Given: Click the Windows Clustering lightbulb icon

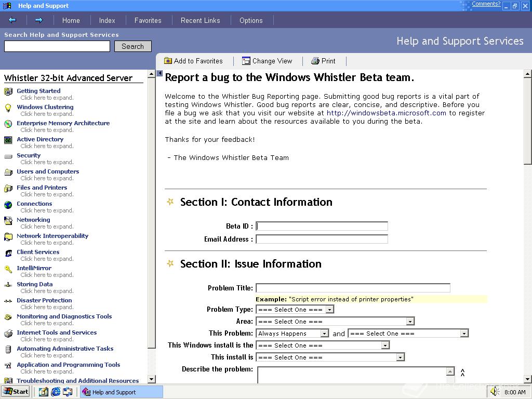Looking at the screenshot, I should [x=8, y=108].
